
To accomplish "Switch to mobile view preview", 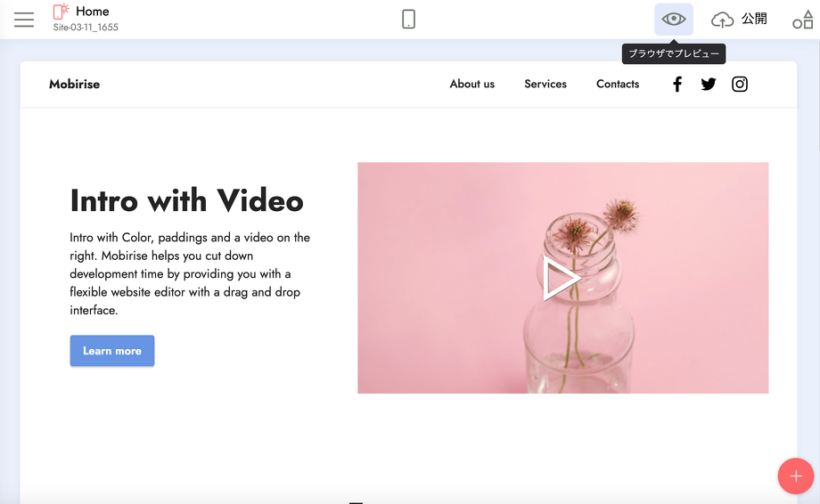I will click(408, 19).
